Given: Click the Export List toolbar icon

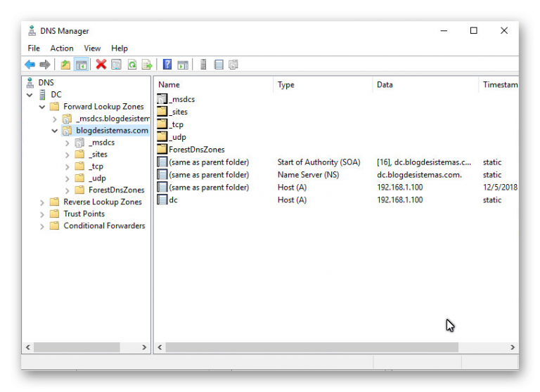Looking at the screenshot, I should click(147, 65).
